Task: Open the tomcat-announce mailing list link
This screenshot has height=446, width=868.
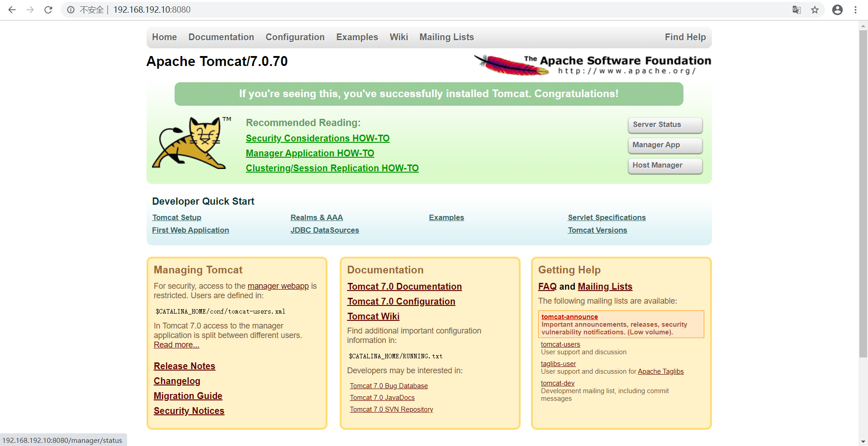Action: (x=569, y=317)
